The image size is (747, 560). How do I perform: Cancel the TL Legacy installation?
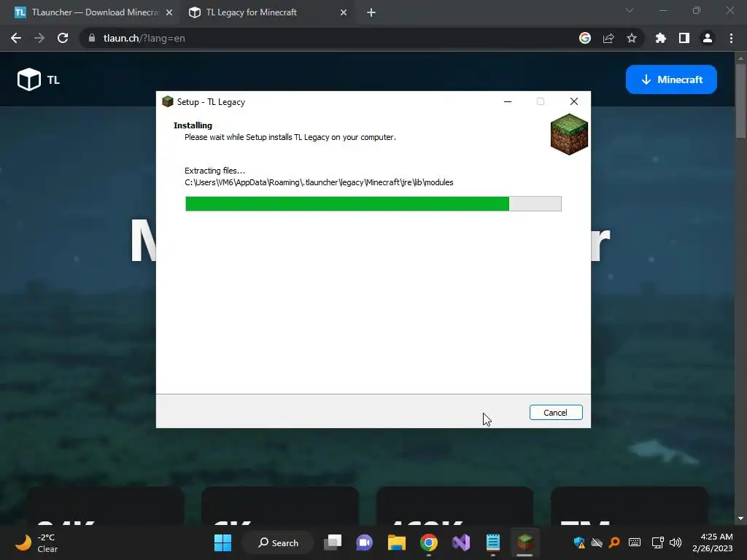click(555, 413)
